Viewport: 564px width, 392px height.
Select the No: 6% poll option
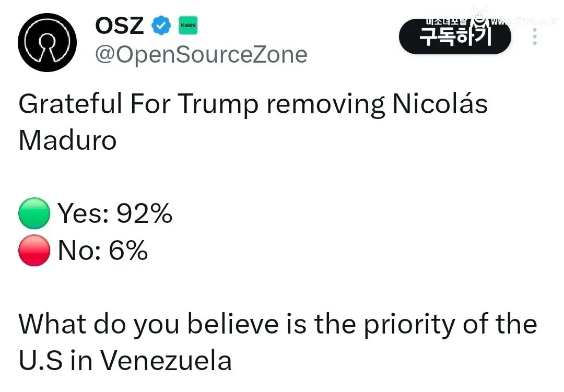point(102,251)
